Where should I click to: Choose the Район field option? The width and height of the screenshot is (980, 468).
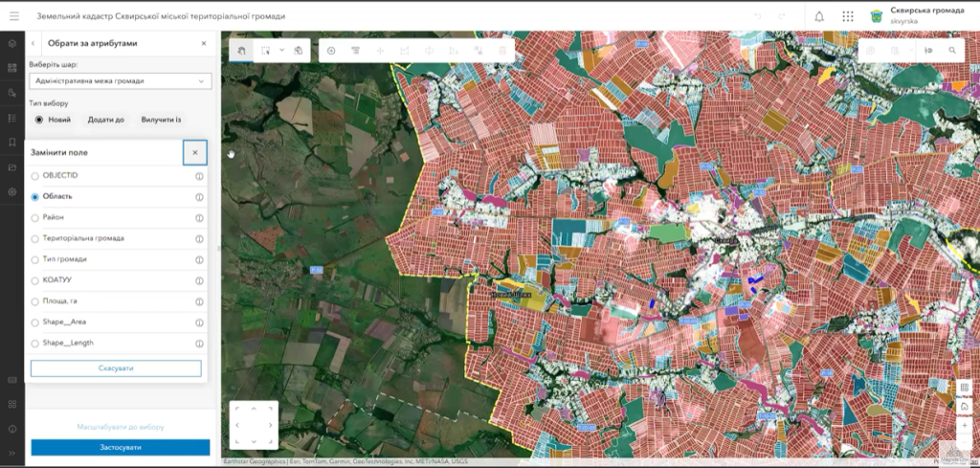pyautogui.click(x=35, y=217)
